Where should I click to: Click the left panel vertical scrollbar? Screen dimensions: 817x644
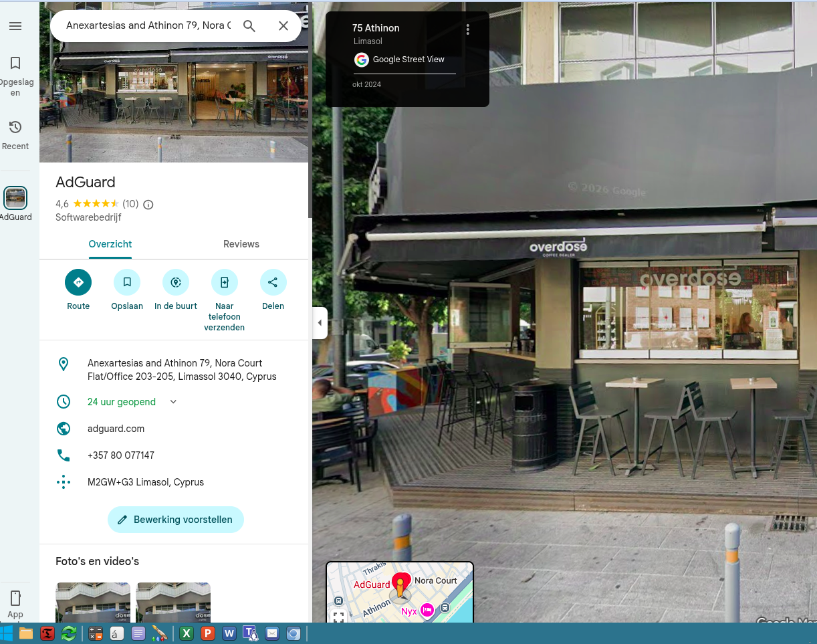310,110
